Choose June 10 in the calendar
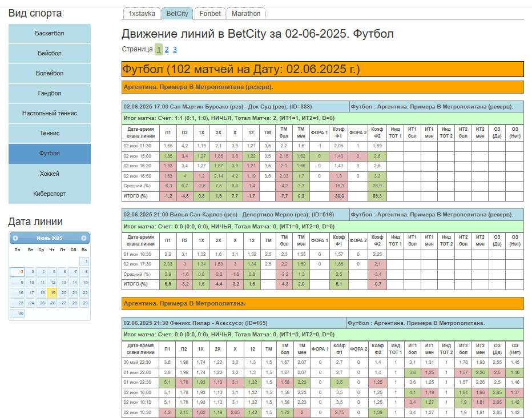Image resolution: width=532 pixels, height=418 pixels. pyautogui.click(x=30, y=282)
